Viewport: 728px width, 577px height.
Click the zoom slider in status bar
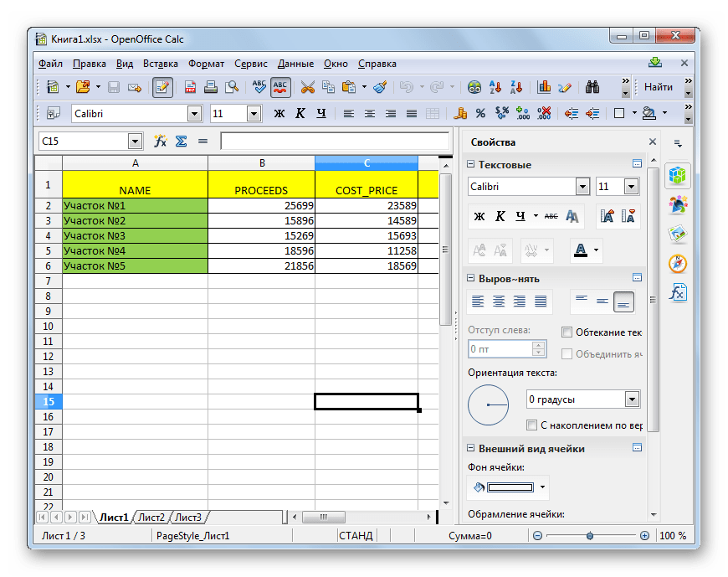tap(590, 536)
